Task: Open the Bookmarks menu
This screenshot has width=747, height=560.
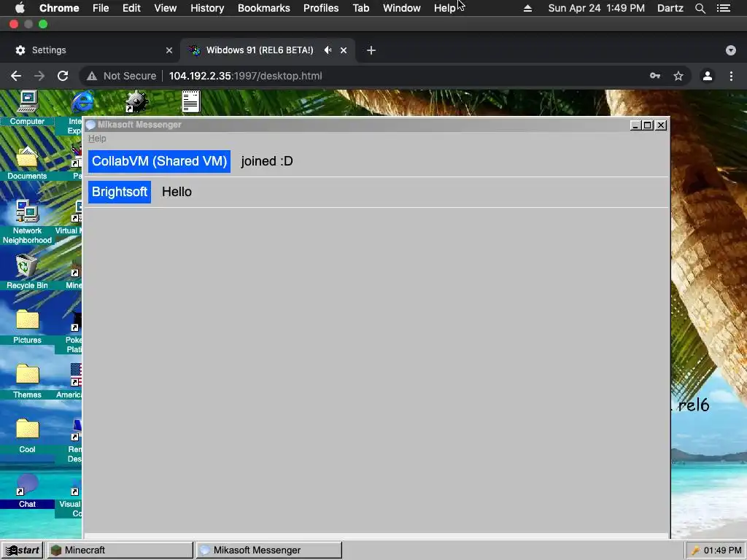Action: pos(264,8)
